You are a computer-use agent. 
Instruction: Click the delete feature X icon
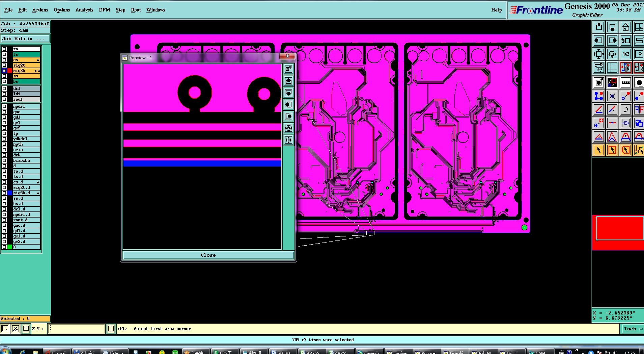click(612, 96)
